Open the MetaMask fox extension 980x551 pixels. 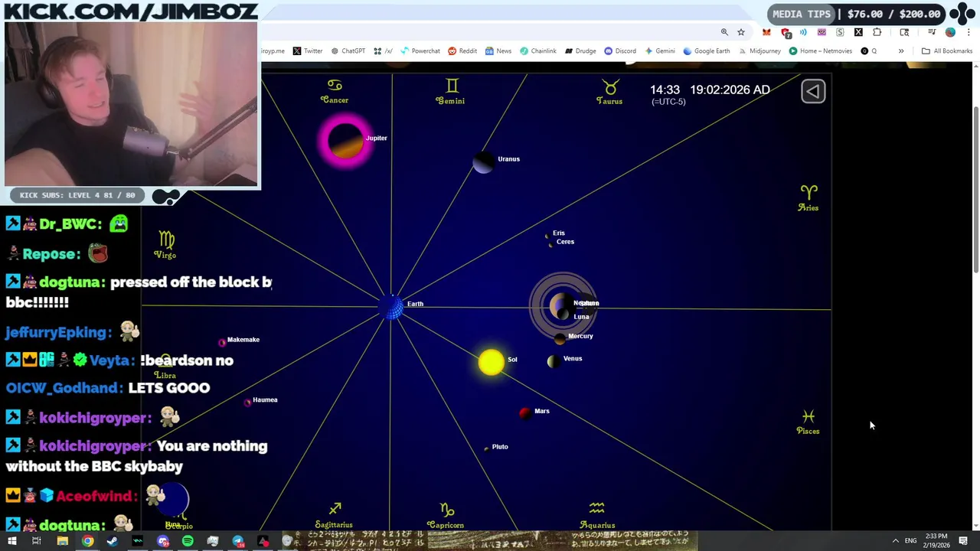pos(766,32)
